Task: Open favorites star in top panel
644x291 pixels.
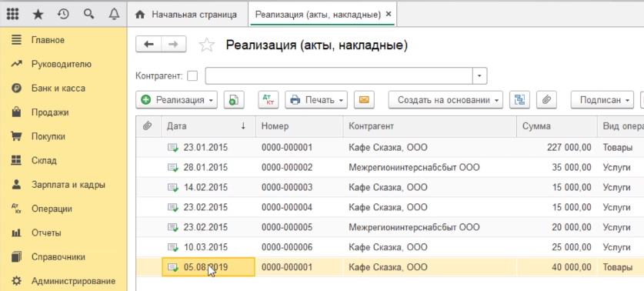Action: coord(38,15)
